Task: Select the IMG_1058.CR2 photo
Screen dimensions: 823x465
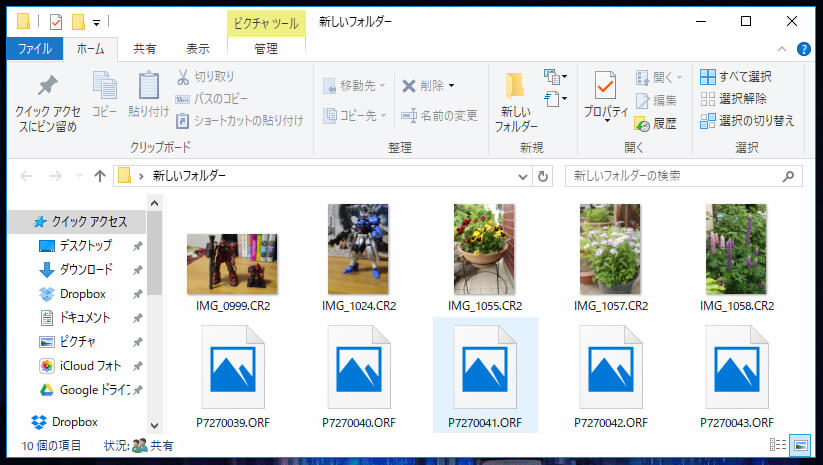Action: (x=736, y=249)
